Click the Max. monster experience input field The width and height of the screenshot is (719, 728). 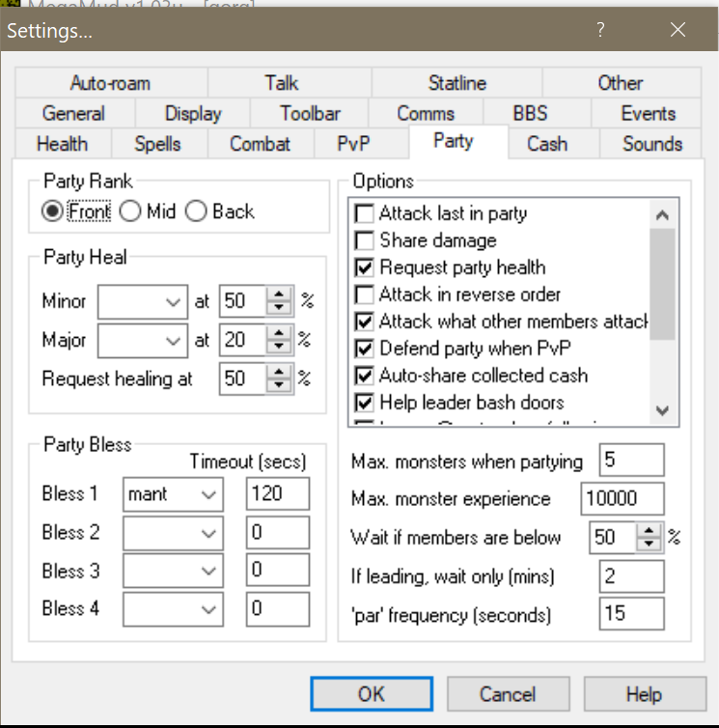pyautogui.click(x=622, y=499)
